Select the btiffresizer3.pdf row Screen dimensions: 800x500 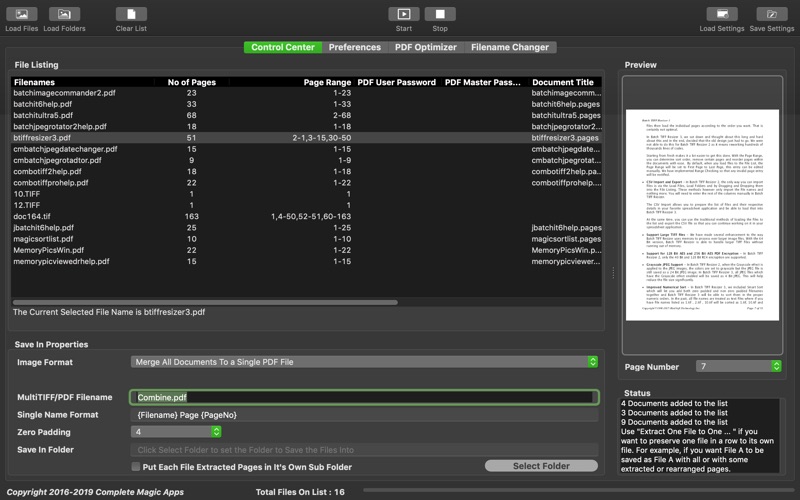[306, 138]
